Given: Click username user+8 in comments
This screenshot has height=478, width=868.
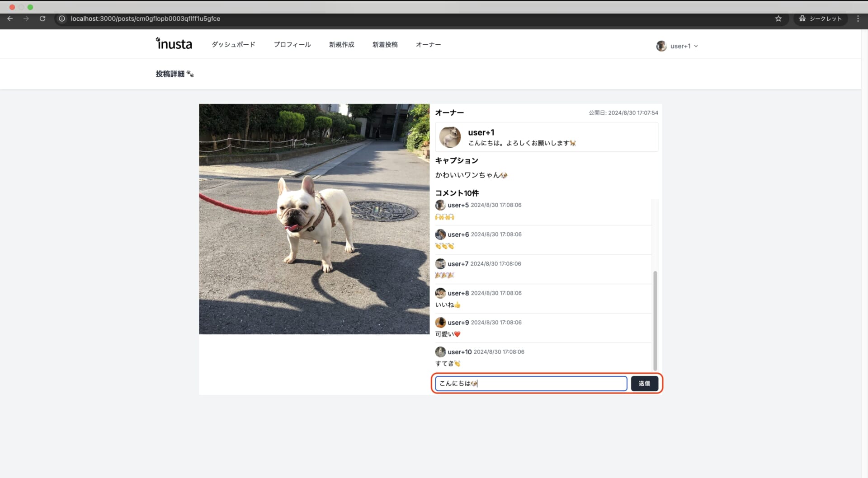Looking at the screenshot, I should tap(458, 293).
